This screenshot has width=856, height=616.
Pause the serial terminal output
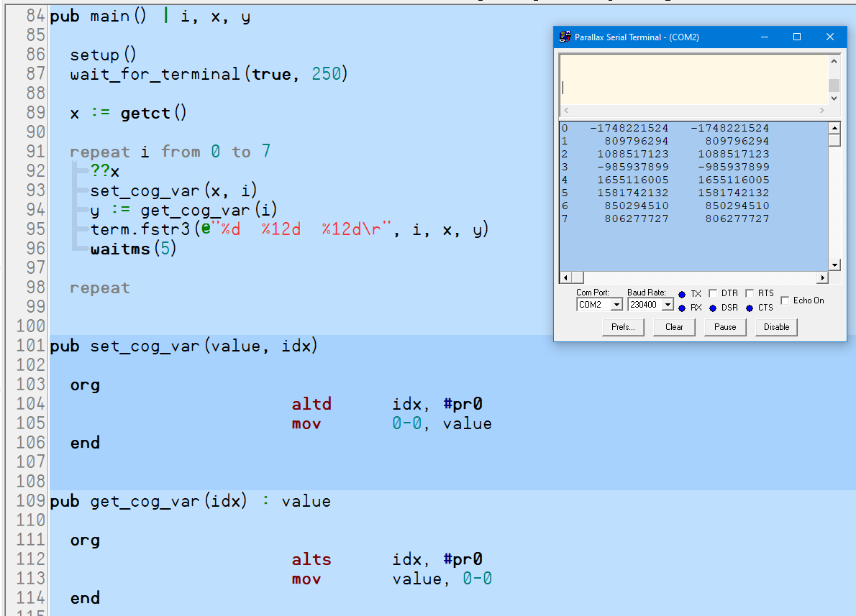pyautogui.click(x=725, y=327)
